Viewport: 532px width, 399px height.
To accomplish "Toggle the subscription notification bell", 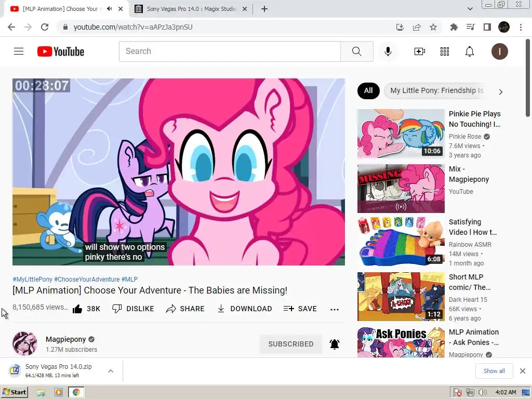I will pyautogui.click(x=335, y=344).
